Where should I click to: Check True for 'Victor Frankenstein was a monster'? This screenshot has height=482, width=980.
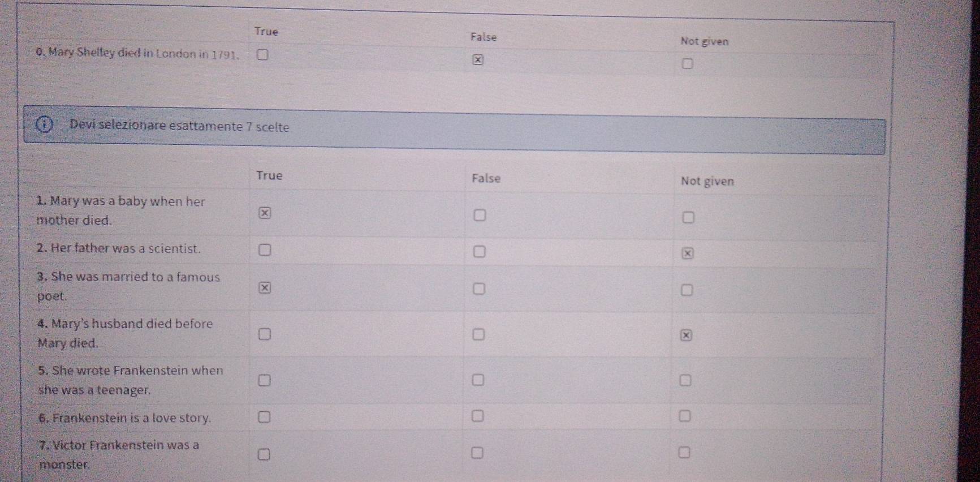(x=264, y=454)
